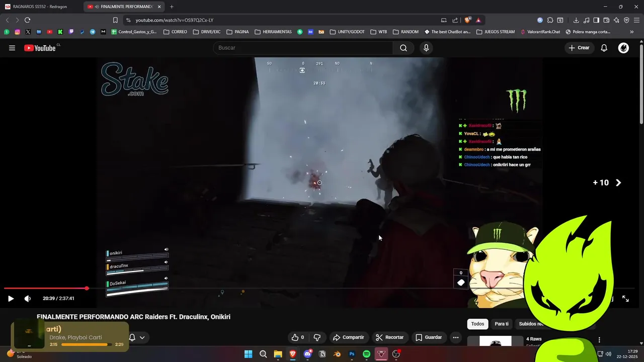644x362 pixels.
Task: Open the UNITY/GODOT bookmarks folder
Action: tap(347, 32)
